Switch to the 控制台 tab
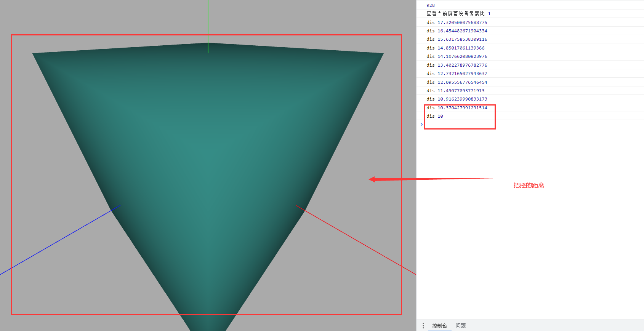Image resolution: width=644 pixels, height=331 pixels. (x=439, y=326)
